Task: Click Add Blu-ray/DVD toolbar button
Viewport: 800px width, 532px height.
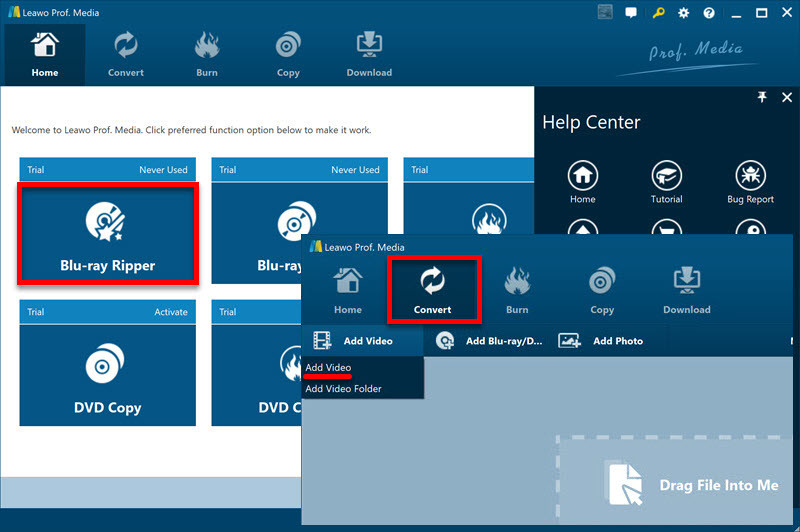Action: (489, 341)
